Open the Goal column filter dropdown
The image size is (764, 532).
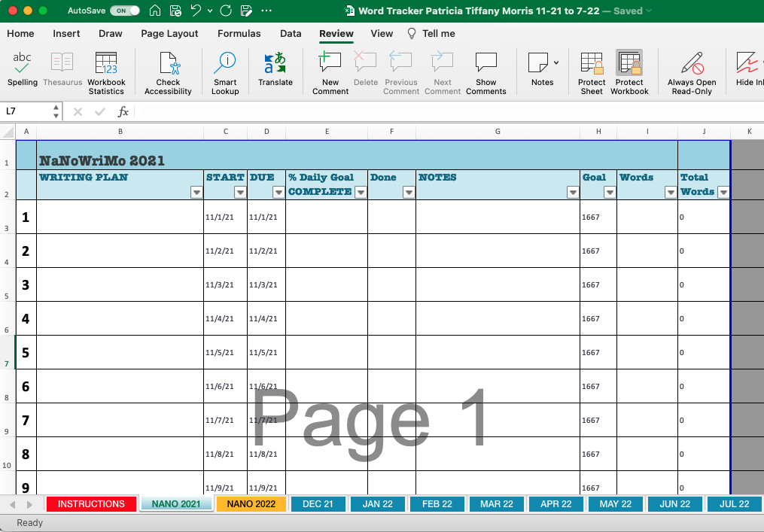[610, 192]
